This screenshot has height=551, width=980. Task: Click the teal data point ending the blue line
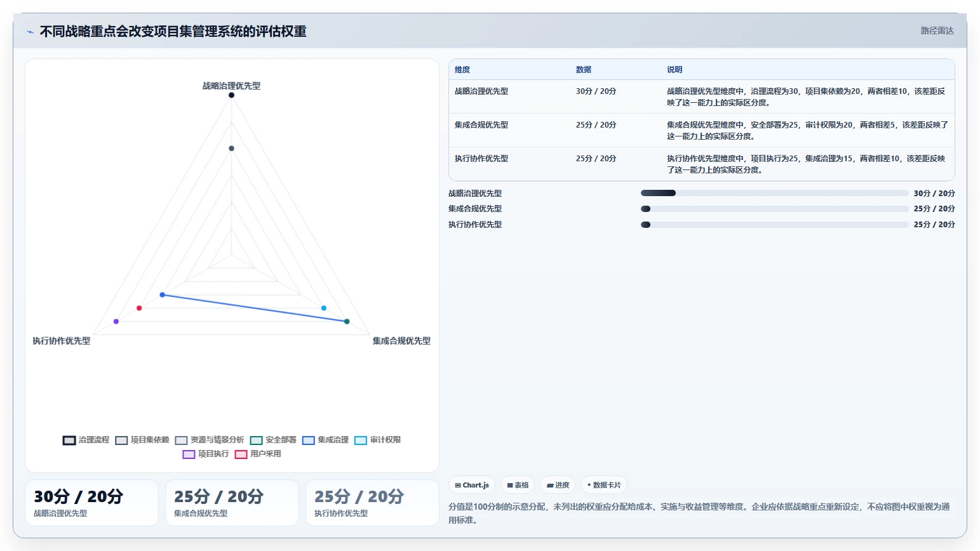point(347,322)
